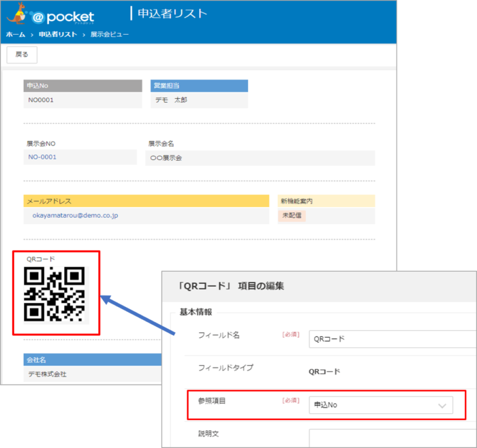The width and height of the screenshot is (477, 448).
Task: Click the 説明文 text area
Action: pyautogui.click(x=393, y=438)
